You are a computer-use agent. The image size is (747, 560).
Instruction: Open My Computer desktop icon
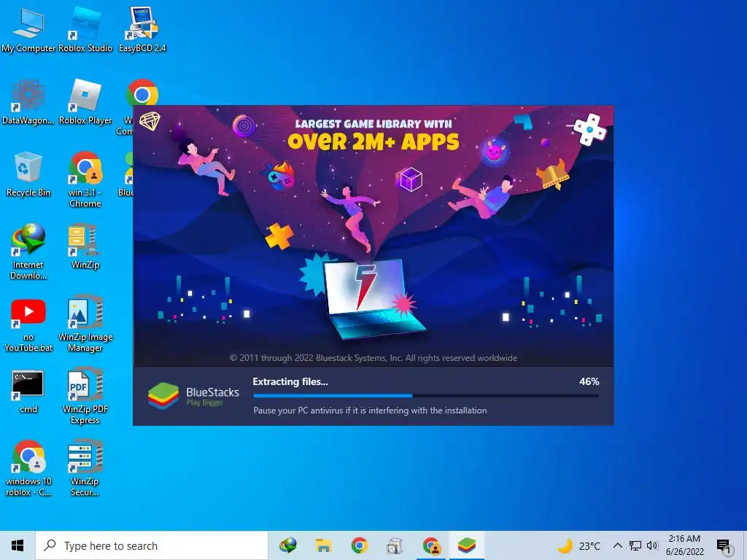click(28, 29)
